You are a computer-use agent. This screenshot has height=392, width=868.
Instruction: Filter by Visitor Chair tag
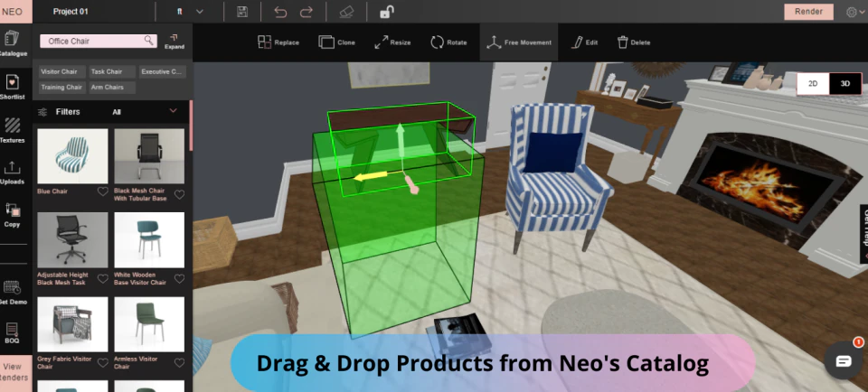click(x=62, y=72)
